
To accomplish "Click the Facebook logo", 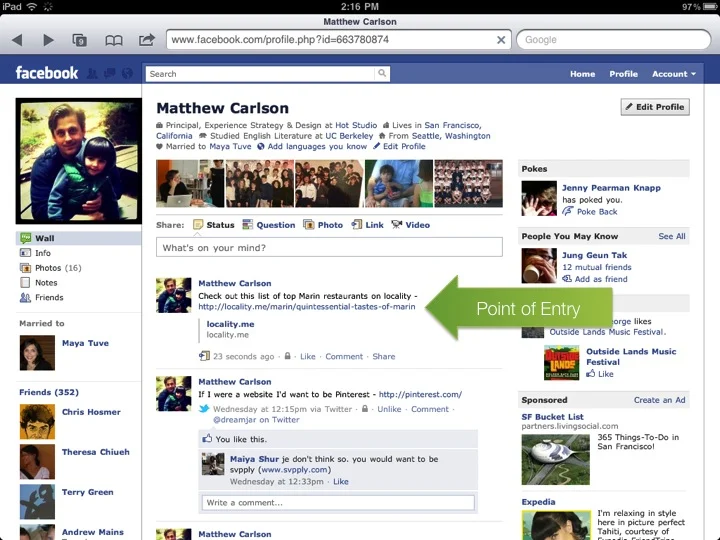I will pos(47,73).
